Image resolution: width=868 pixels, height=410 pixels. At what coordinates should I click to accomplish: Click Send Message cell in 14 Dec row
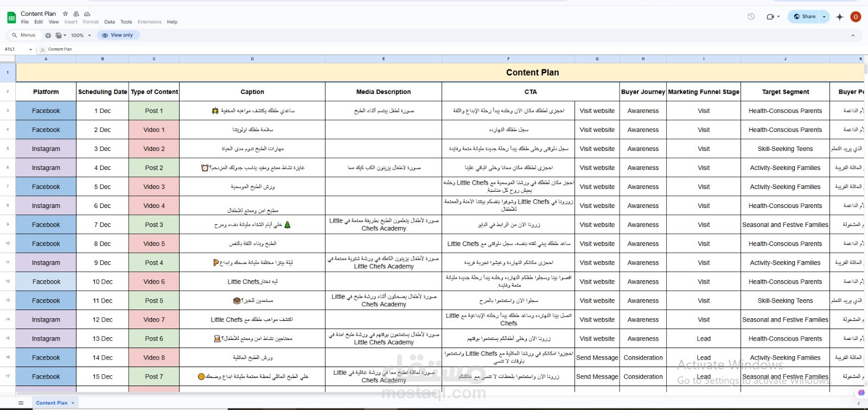(597, 358)
